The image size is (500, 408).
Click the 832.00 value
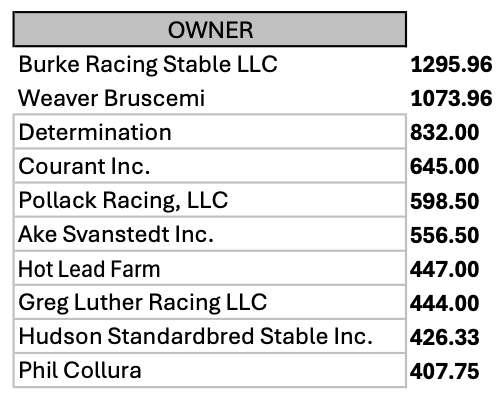point(445,132)
